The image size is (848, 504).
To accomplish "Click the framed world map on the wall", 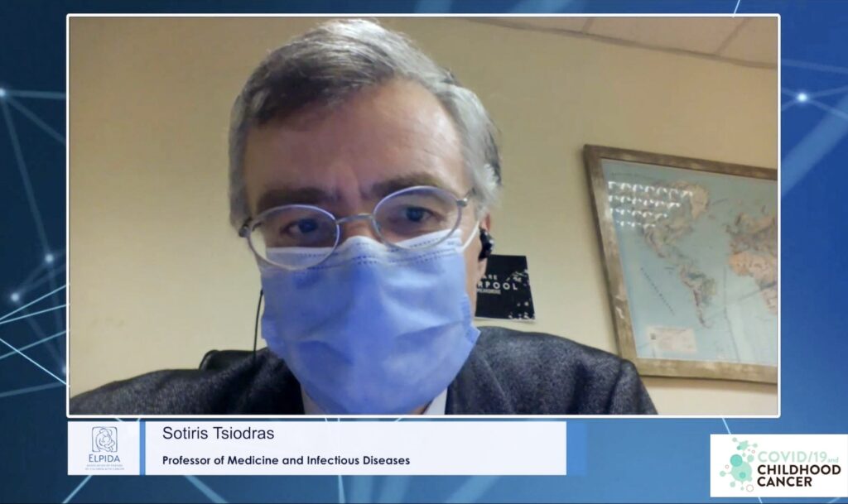I will click(682, 262).
